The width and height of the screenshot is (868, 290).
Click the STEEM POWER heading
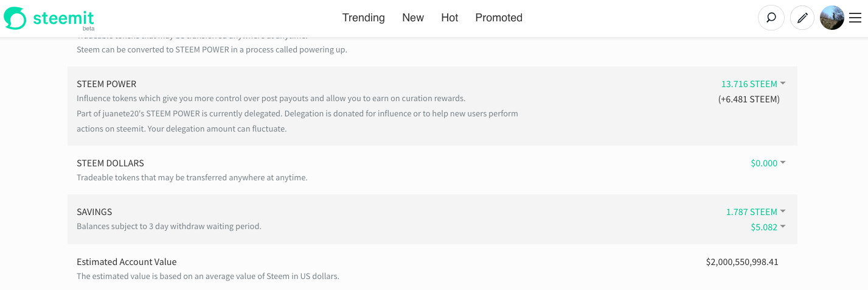click(x=106, y=83)
